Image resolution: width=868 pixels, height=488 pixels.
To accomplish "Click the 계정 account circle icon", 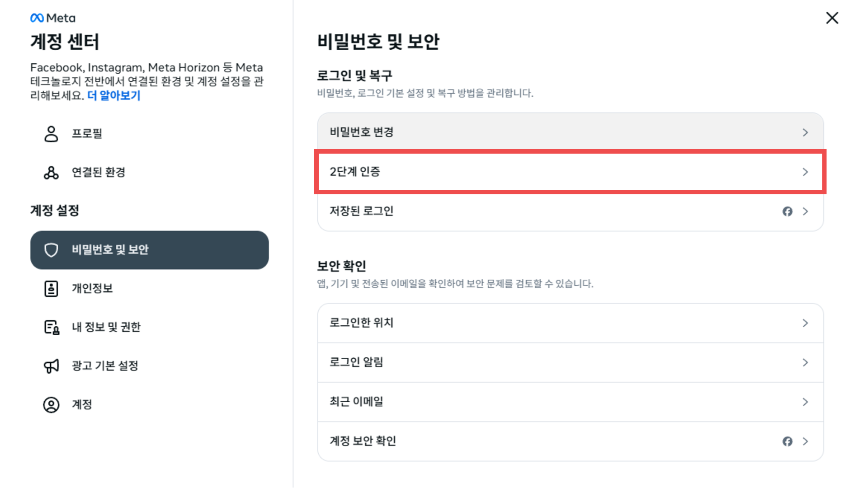I will 51,405.
